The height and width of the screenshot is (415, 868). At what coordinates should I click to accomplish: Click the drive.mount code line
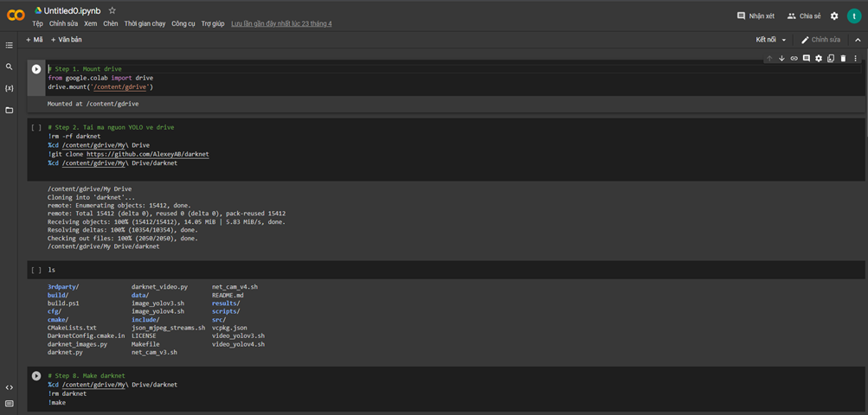click(x=100, y=86)
